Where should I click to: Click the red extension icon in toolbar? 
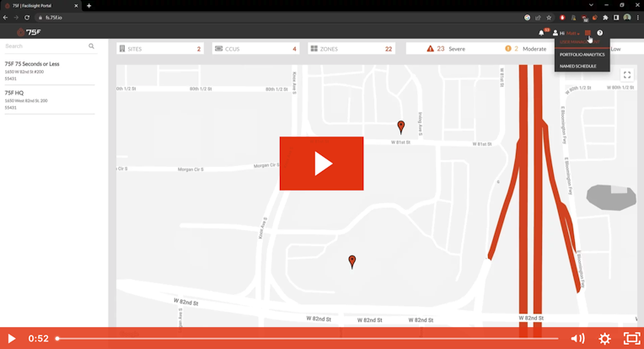coord(562,18)
